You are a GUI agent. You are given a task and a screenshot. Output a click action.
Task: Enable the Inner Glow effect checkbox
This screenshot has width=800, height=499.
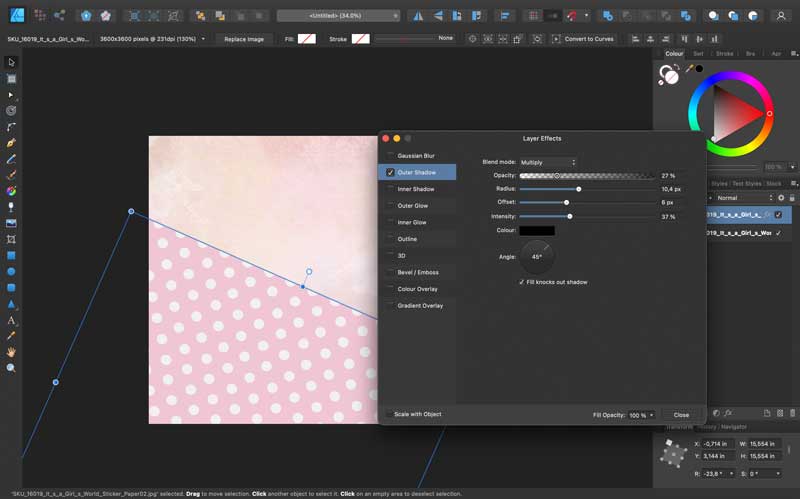(391, 222)
